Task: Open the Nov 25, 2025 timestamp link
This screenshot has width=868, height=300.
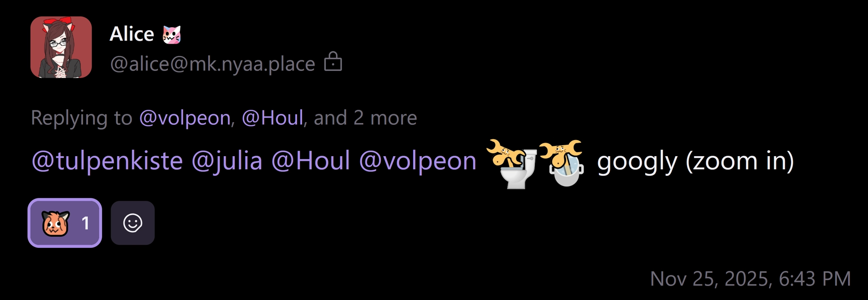Action: (x=750, y=279)
